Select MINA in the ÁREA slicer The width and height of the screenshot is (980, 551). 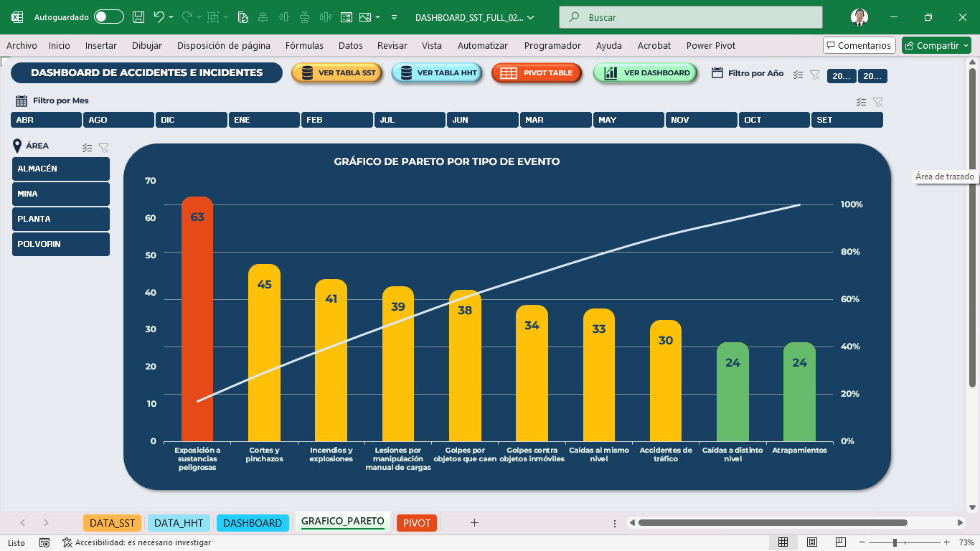[61, 194]
